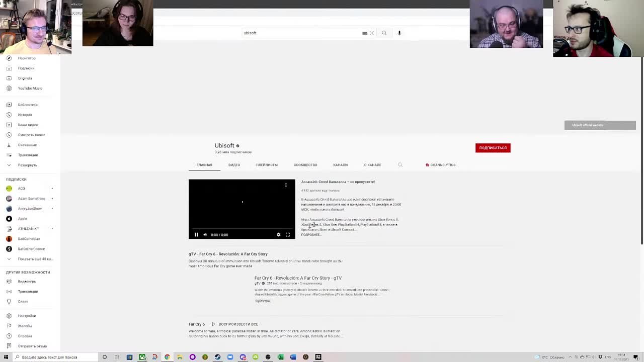Click the Подписаться button
Viewport: 644px width, 362px height.
coord(493,148)
